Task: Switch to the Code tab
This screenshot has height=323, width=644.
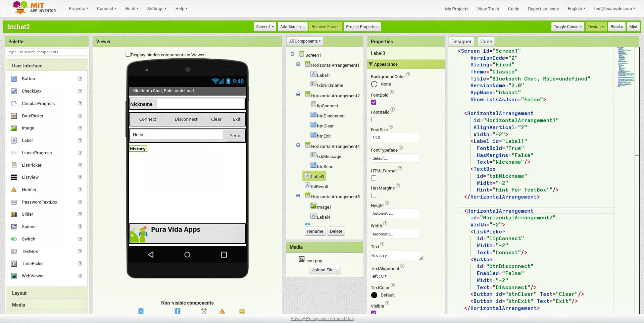Action: point(486,42)
